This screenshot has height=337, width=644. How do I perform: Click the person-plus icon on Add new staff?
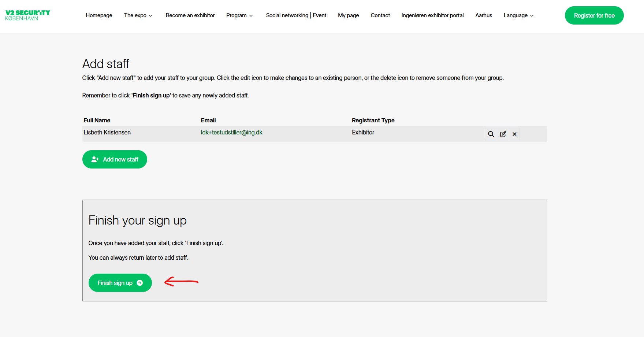(95, 159)
